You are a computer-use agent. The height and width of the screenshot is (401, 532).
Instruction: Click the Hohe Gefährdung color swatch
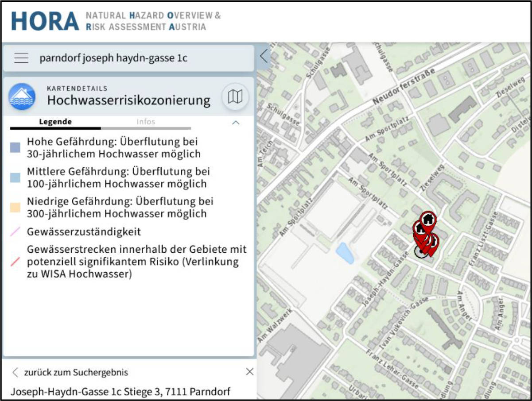(x=16, y=148)
